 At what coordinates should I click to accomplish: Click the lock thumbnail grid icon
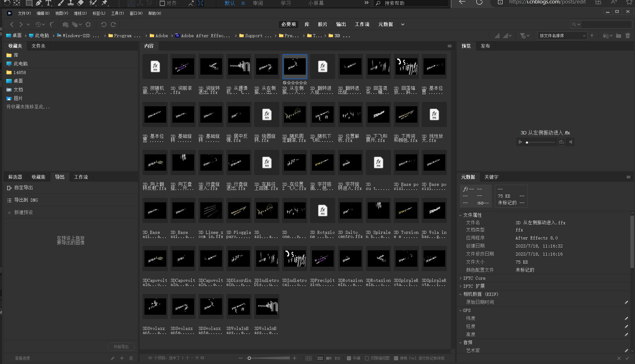pos(309,358)
